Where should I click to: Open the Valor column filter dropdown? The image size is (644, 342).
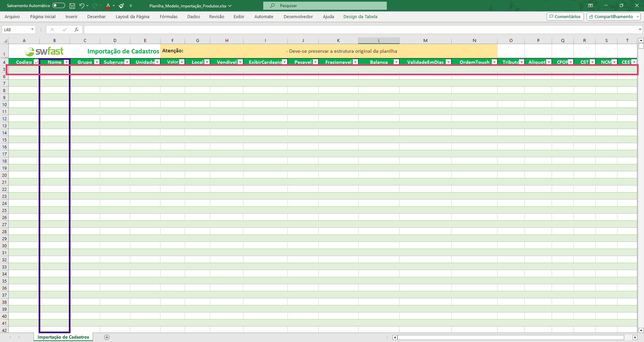(182, 62)
